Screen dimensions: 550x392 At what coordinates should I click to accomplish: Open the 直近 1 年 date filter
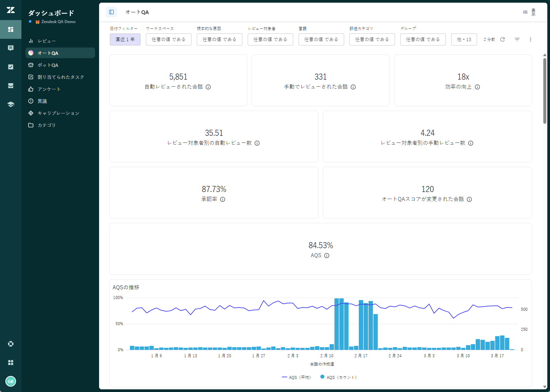pyautogui.click(x=125, y=39)
